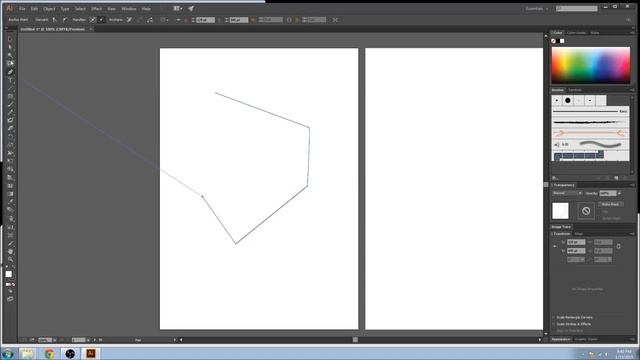Select the Line Segment tool
Image resolution: width=640 pixels, height=360 pixels.
click(10, 88)
